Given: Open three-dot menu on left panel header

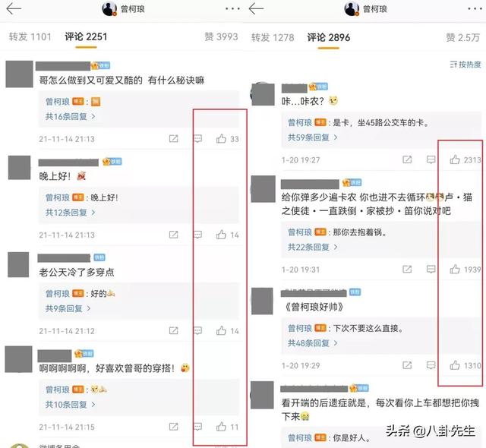Looking at the screenshot, I should 232,8.
